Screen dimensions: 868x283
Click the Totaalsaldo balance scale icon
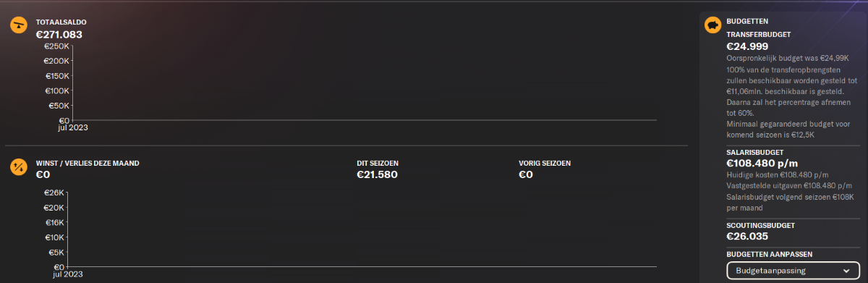[19, 25]
